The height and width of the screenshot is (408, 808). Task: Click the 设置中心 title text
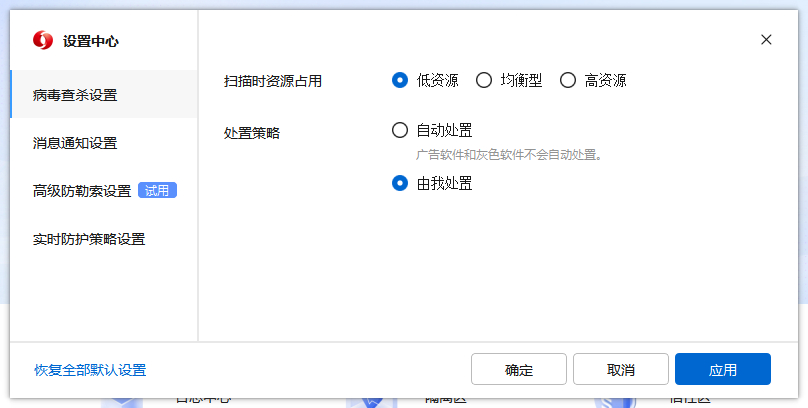pos(91,41)
